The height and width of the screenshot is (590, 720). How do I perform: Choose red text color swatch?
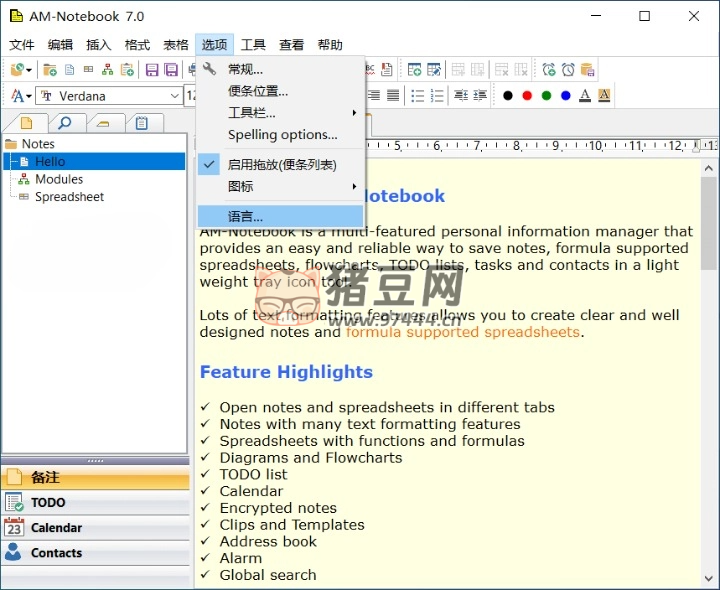527,96
